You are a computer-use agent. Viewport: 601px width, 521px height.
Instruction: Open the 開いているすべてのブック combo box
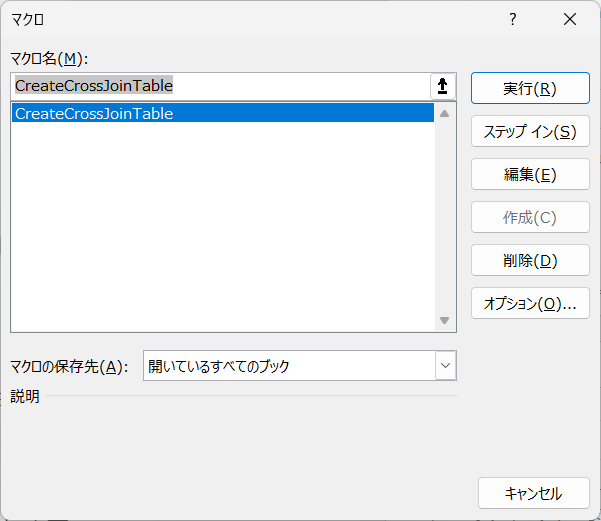[x=300, y=366]
